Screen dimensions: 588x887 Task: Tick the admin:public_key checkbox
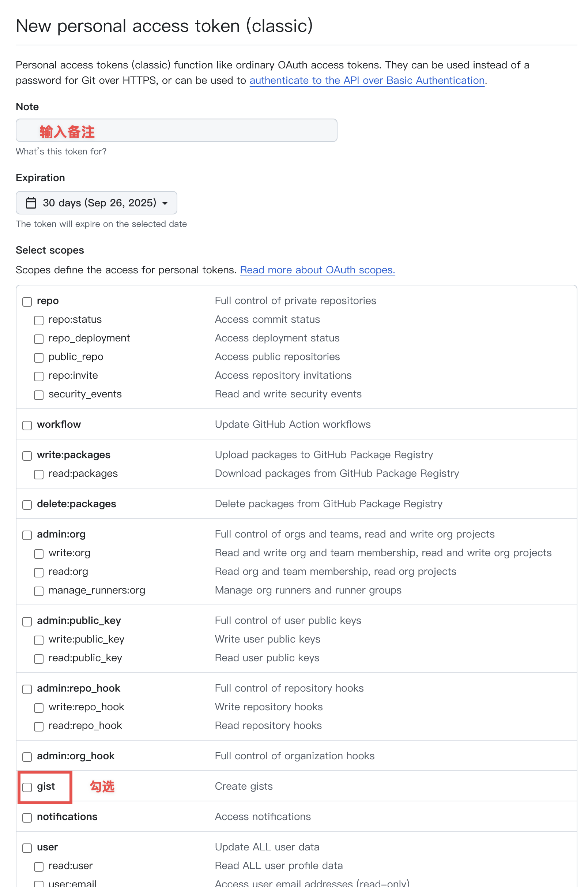[x=27, y=621]
